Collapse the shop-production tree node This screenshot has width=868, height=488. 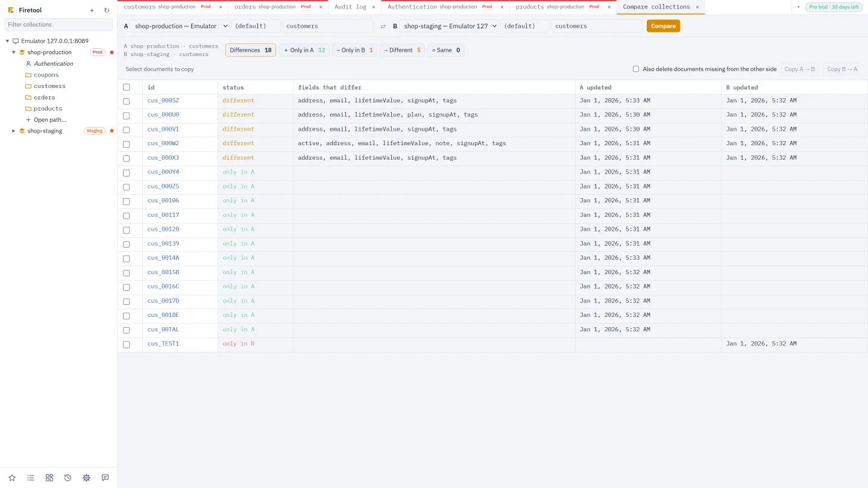pyautogui.click(x=14, y=52)
